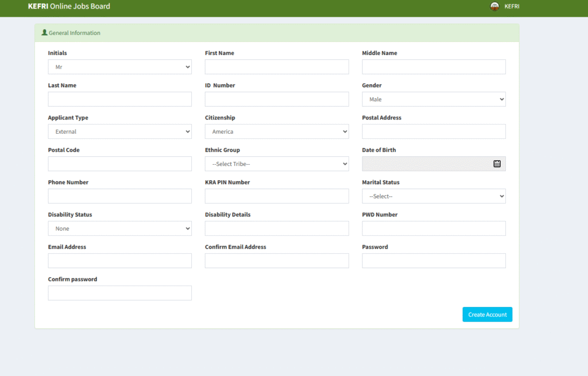Viewport: 588px width, 376px height.
Task: Click the KEFRI user name in header
Action: (512, 6)
